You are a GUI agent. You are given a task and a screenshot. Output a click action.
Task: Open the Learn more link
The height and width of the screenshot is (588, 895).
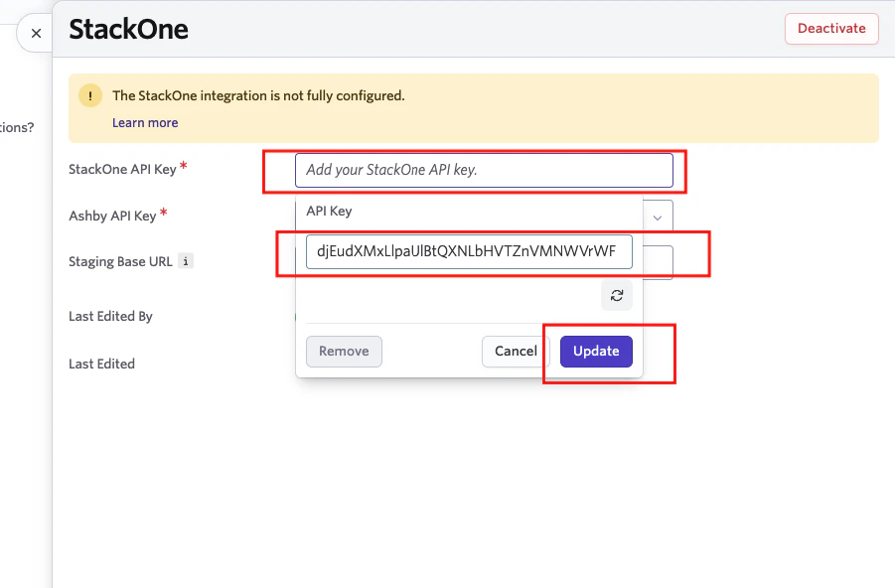pyautogui.click(x=145, y=122)
